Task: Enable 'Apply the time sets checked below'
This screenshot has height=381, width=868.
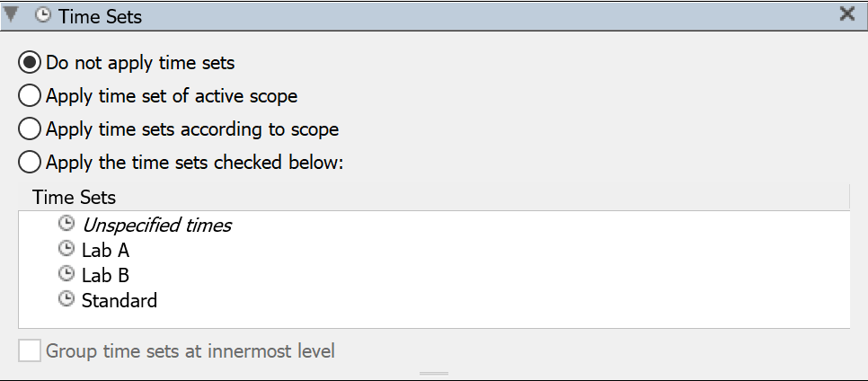Action: click(x=30, y=163)
